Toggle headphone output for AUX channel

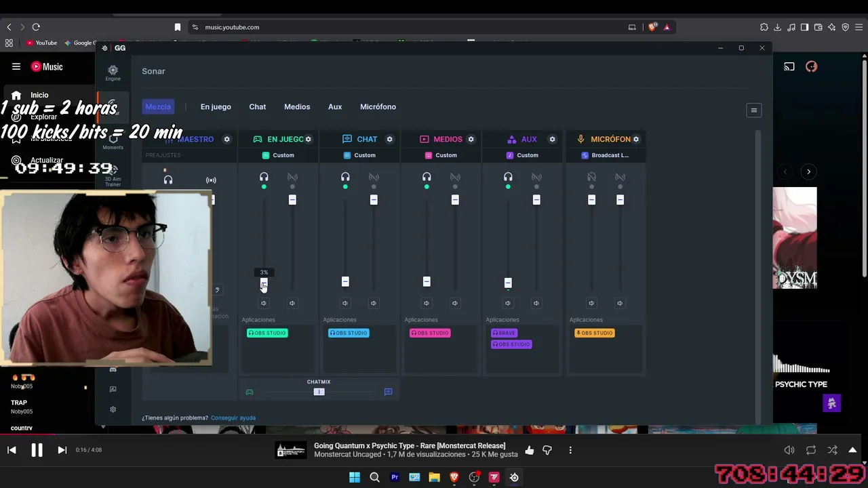[x=508, y=178]
